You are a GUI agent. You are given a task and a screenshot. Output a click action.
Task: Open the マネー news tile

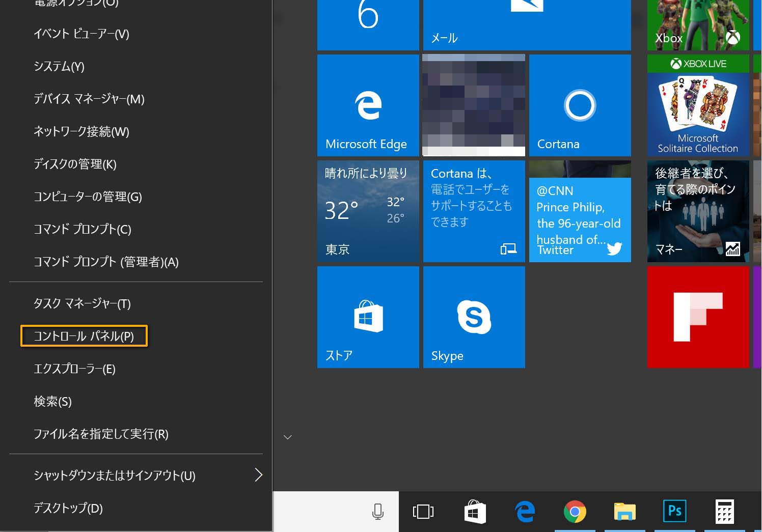click(x=698, y=211)
